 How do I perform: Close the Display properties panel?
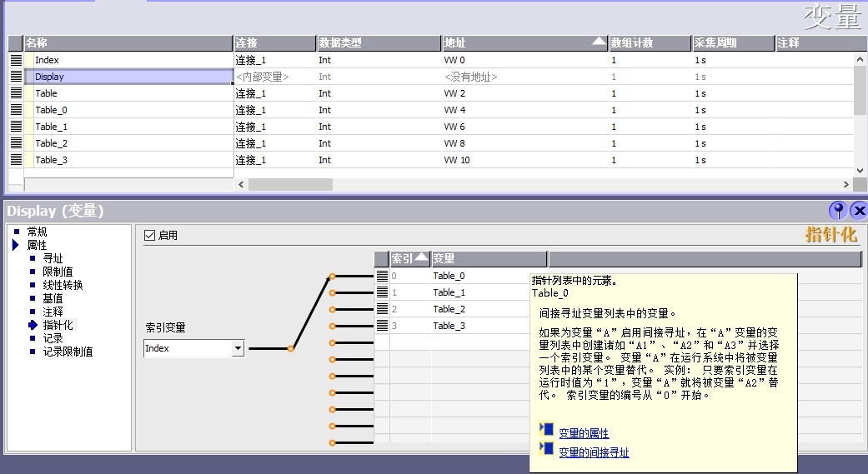point(859,211)
